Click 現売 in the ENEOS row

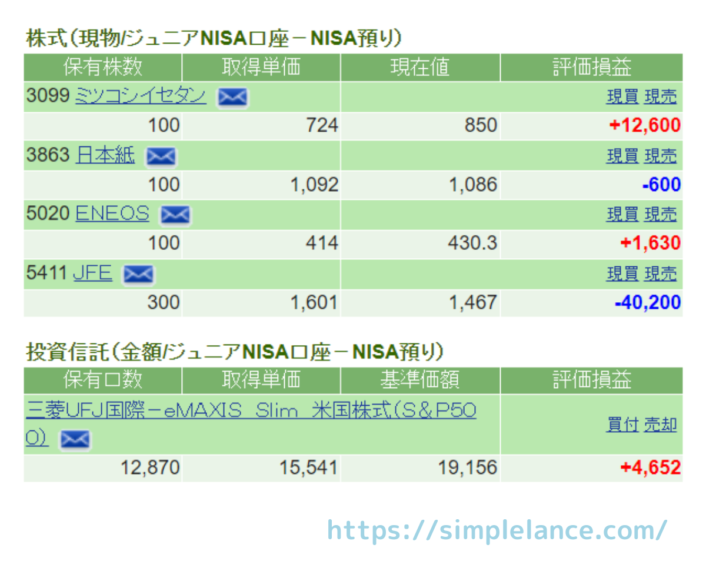[x=661, y=215]
